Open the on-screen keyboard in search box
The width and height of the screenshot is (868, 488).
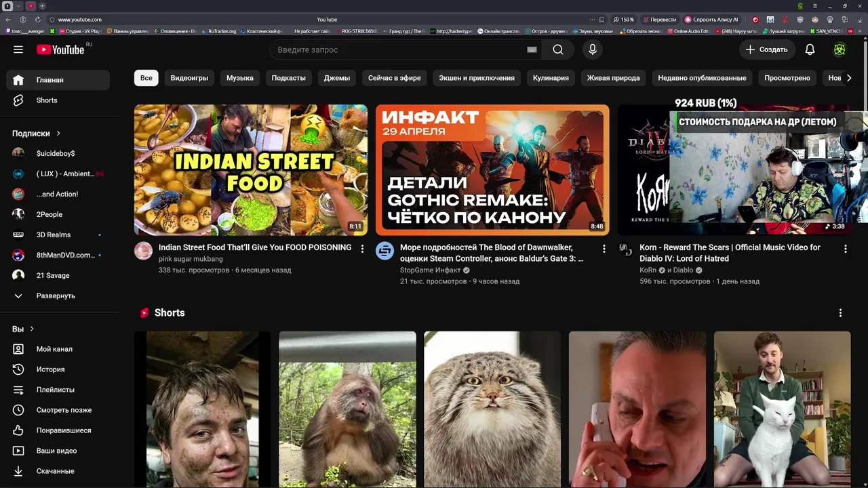pos(532,49)
